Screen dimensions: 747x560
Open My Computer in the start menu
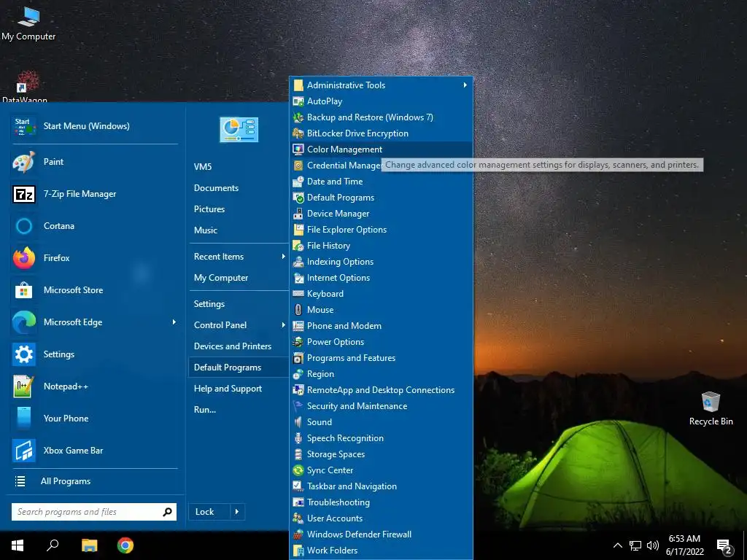tap(220, 278)
